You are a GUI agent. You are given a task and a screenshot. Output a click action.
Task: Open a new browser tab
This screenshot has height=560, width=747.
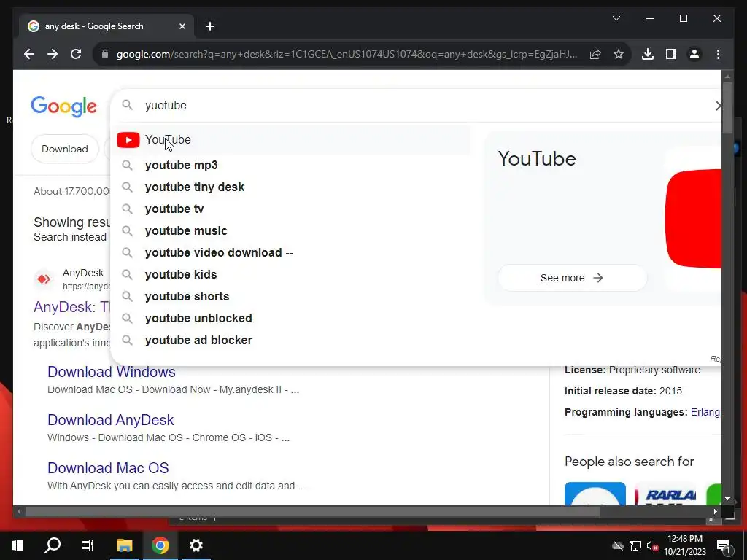pos(209,26)
